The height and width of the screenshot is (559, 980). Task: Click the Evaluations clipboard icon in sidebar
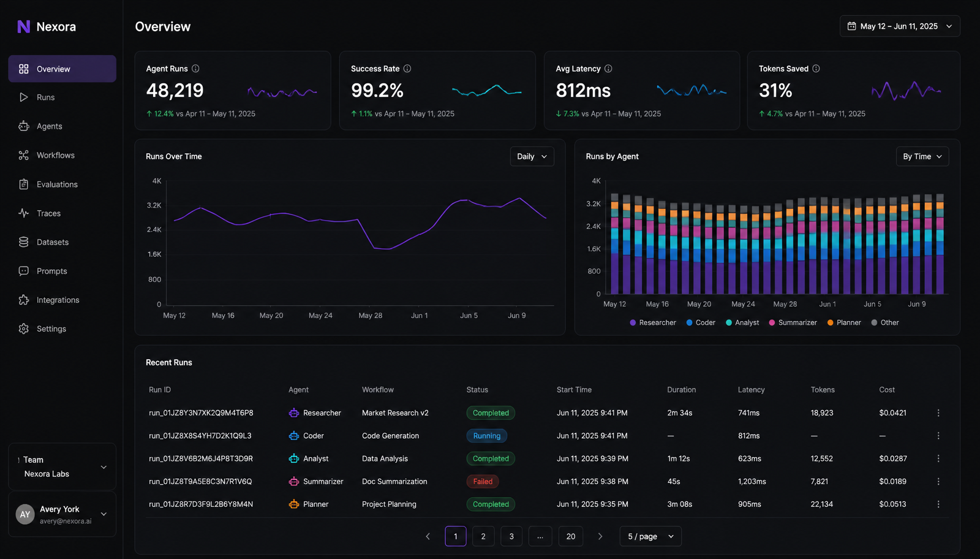tap(24, 184)
